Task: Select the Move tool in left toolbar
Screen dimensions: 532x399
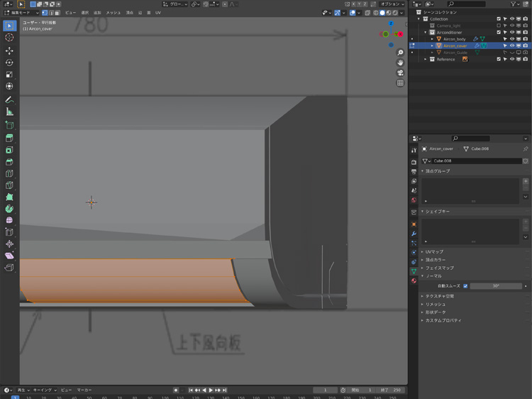Action: (x=9, y=50)
